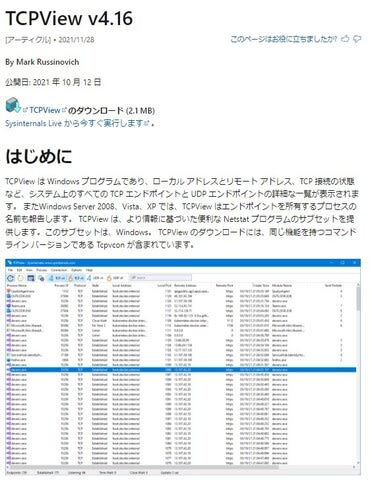
Task: Sort by the Process Name column header
Action: [x=17, y=286]
